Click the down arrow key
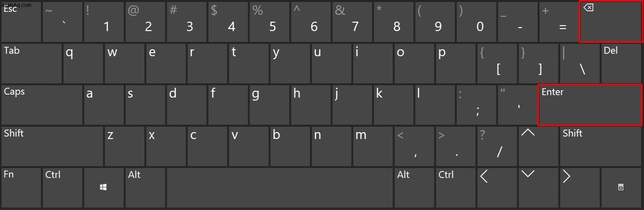644x210 pixels. pyautogui.click(x=538, y=187)
